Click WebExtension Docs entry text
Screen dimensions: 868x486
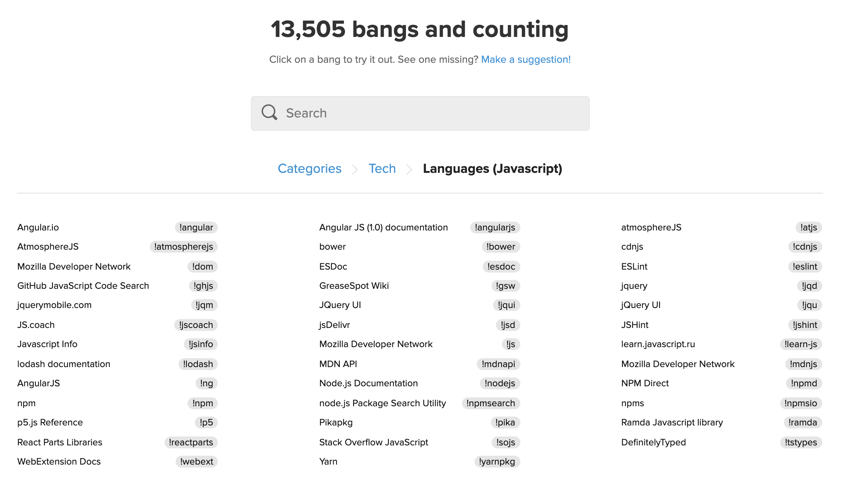click(x=59, y=462)
